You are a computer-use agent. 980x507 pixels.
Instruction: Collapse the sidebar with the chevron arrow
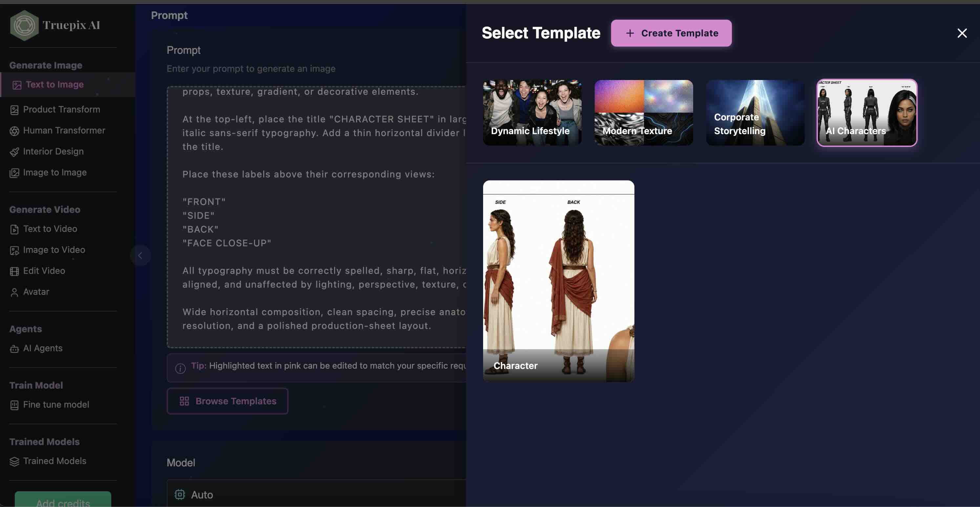(140, 255)
